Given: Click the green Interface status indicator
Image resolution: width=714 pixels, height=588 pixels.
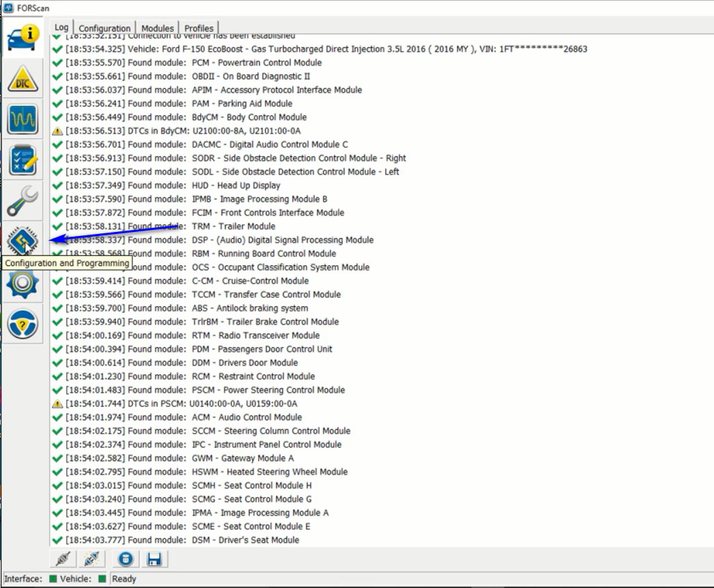Looking at the screenshot, I should pyautogui.click(x=53, y=579).
